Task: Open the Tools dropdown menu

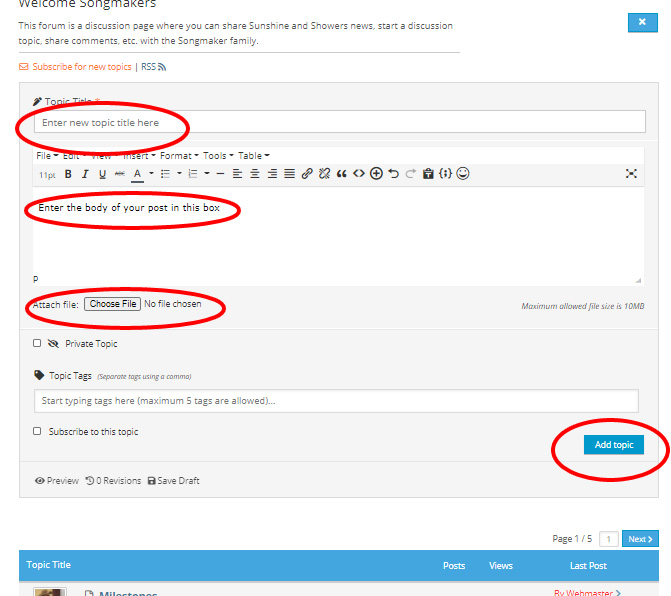Action: (217, 156)
